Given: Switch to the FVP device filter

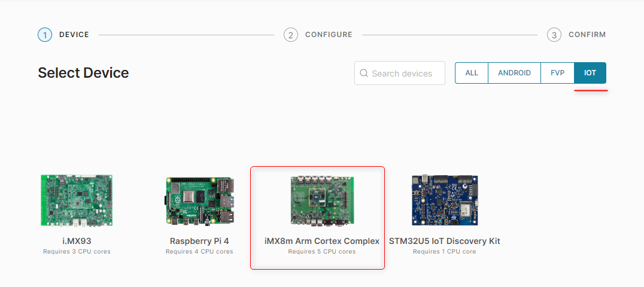Looking at the screenshot, I should [557, 73].
